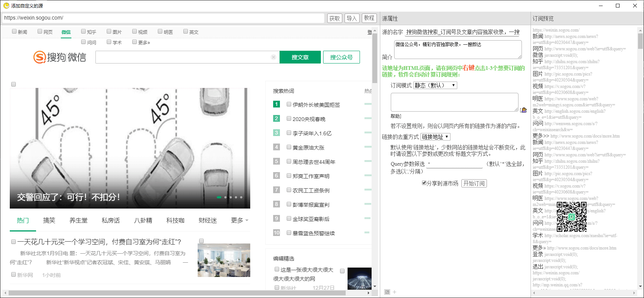Click the plus icon beside the console
Screen dimensions: 644x298
395,292
